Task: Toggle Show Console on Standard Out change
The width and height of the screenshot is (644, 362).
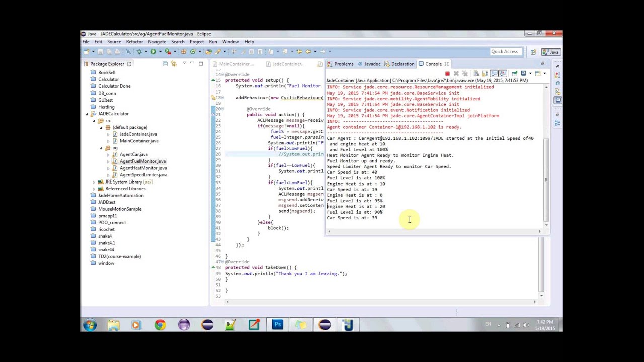Action: point(494,73)
